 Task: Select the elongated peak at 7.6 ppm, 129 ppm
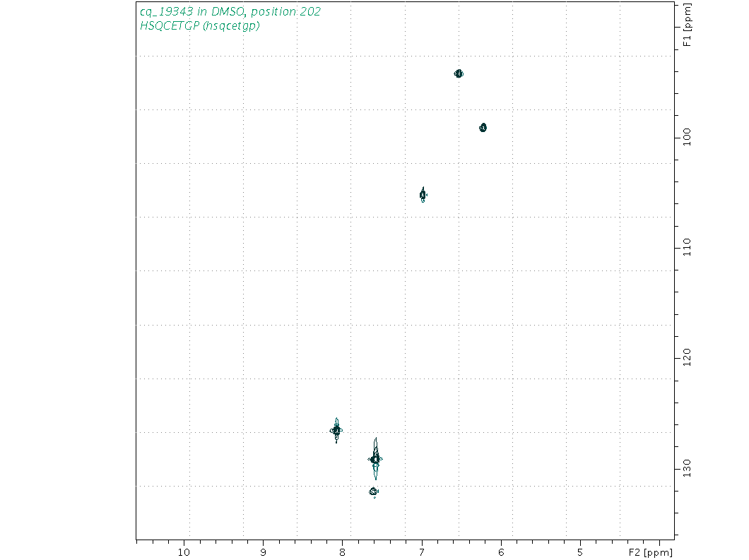tap(375, 459)
